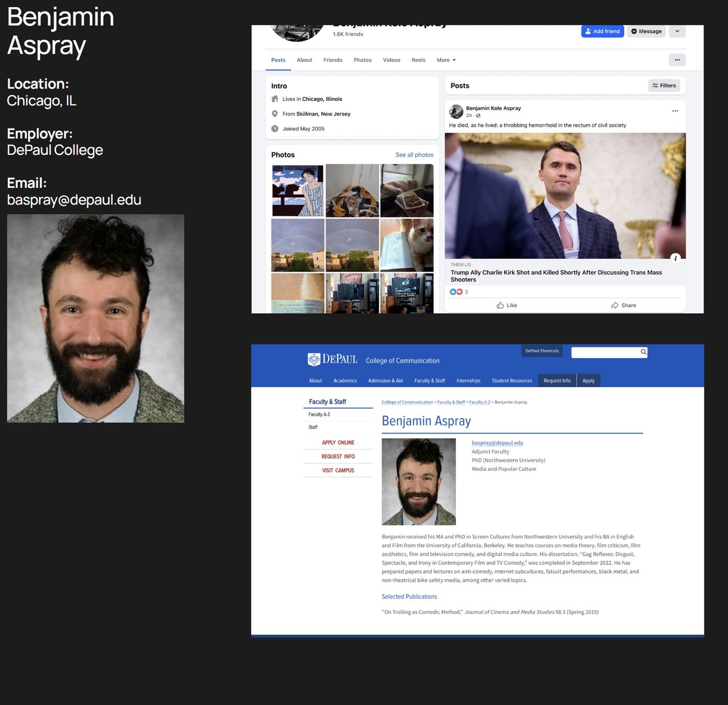Click See all photos link
Image resolution: width=728 pixels, height=705 pixels.
415,155
